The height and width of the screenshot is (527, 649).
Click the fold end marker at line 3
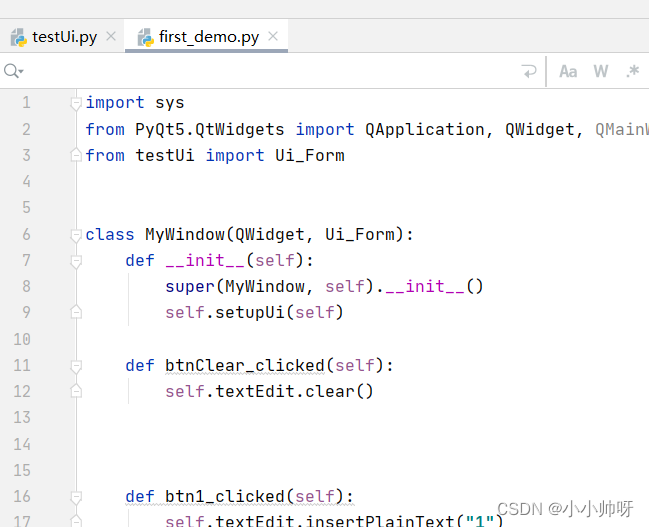click(x=76, y=155)
